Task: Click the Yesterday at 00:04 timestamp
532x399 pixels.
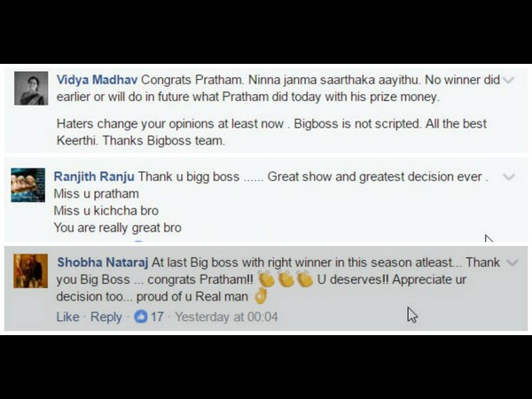Action: pyautogui.click(x=226, y=317)
